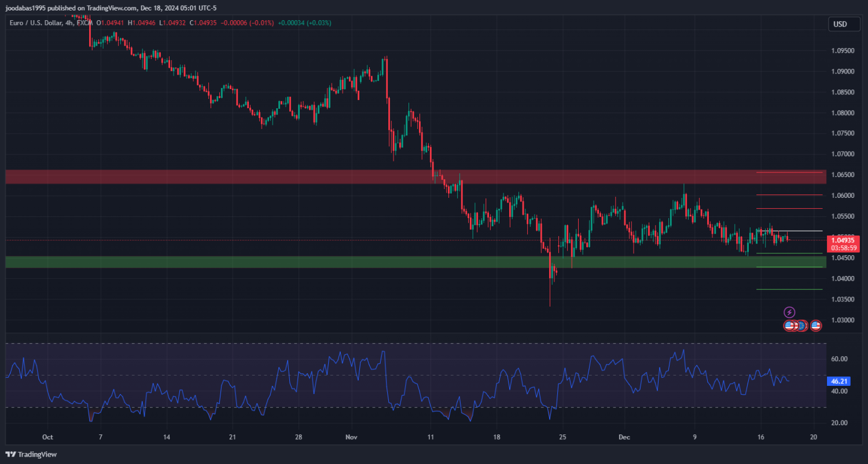Click the TradingView logo at bottom left

[31, 454]
